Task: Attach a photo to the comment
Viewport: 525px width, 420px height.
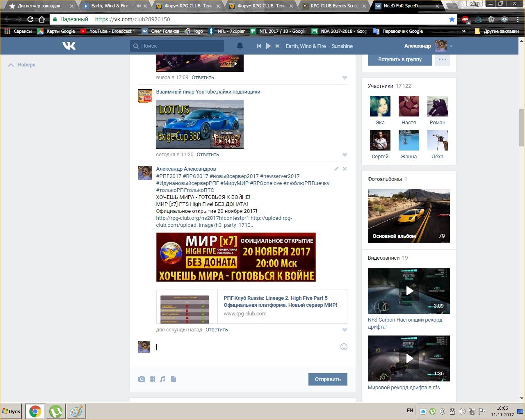Action: [142, 379]
